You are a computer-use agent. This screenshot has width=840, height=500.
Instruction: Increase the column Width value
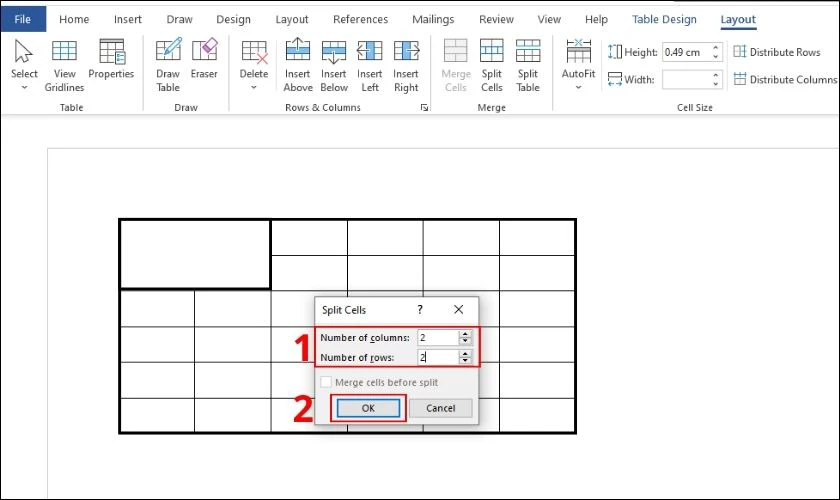click(x=716, y=75)
